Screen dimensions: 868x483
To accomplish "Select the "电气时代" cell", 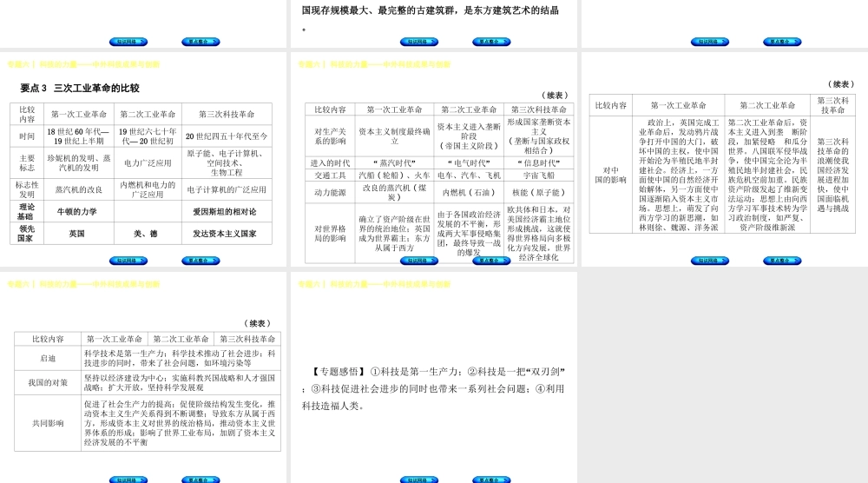I will point(469,162).
